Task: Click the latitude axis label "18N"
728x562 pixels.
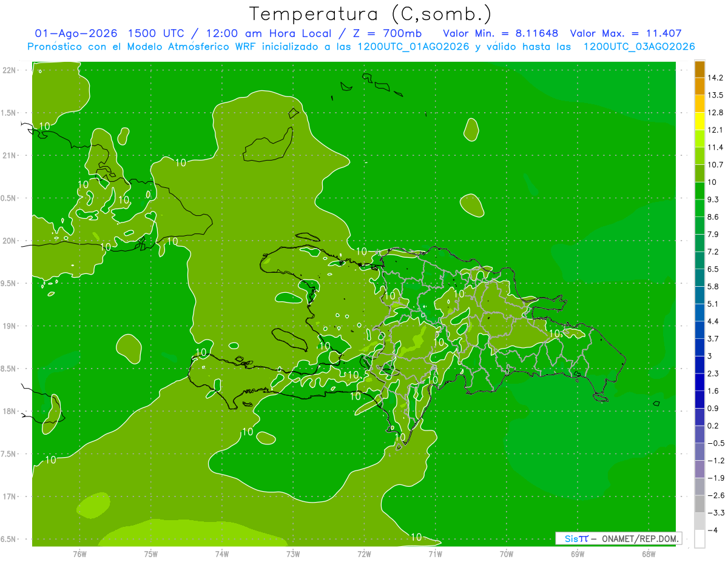Action: click(x=9, y=412)
